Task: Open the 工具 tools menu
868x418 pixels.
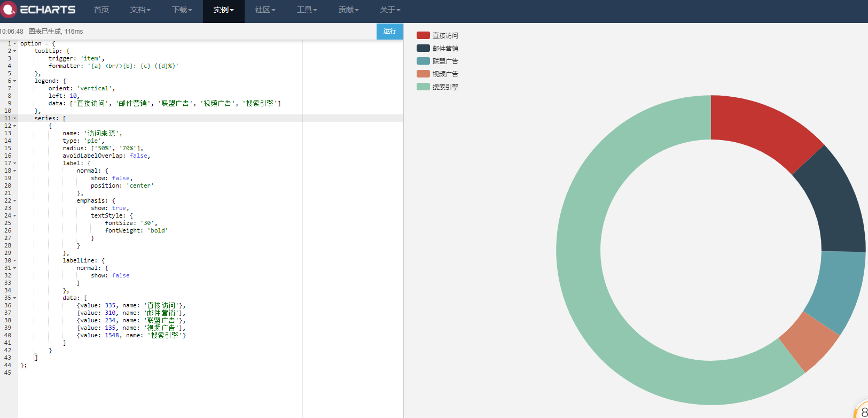Action: 307,10
